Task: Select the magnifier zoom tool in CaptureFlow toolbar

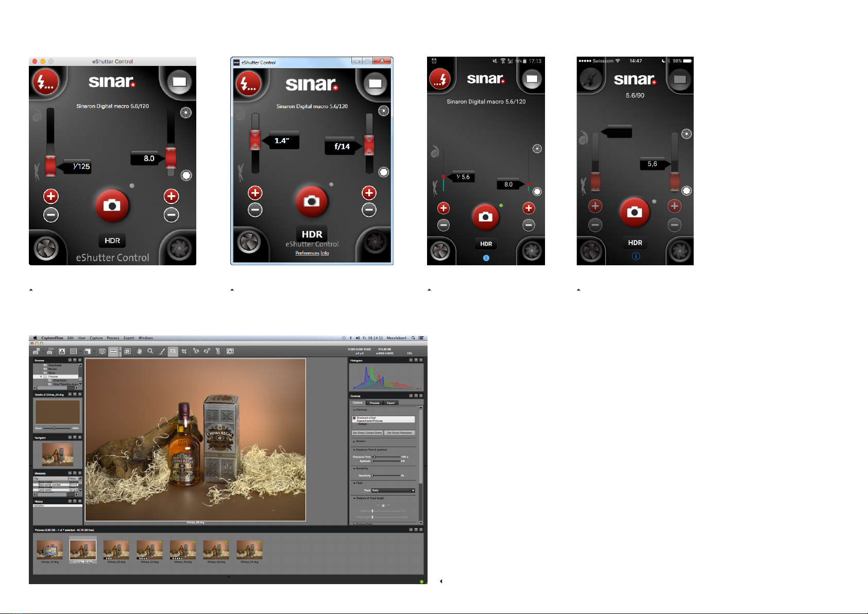Action: [x=150, y=351]
